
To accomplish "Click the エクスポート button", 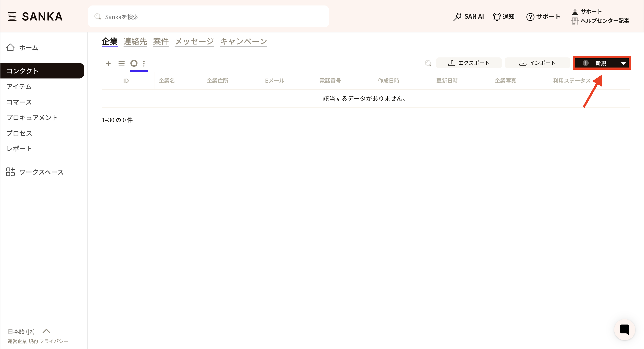I will click(469, 63).
